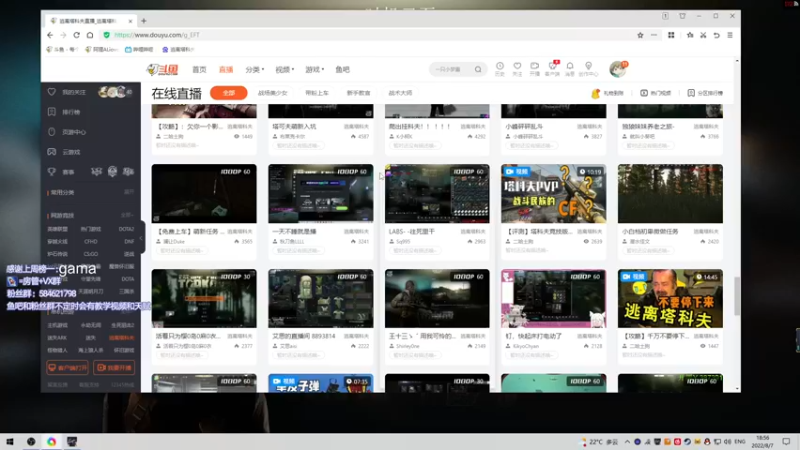800x450 pixels.
Task: Expand the 游戏 dropdown in navigation
Action: coord(315,69)
